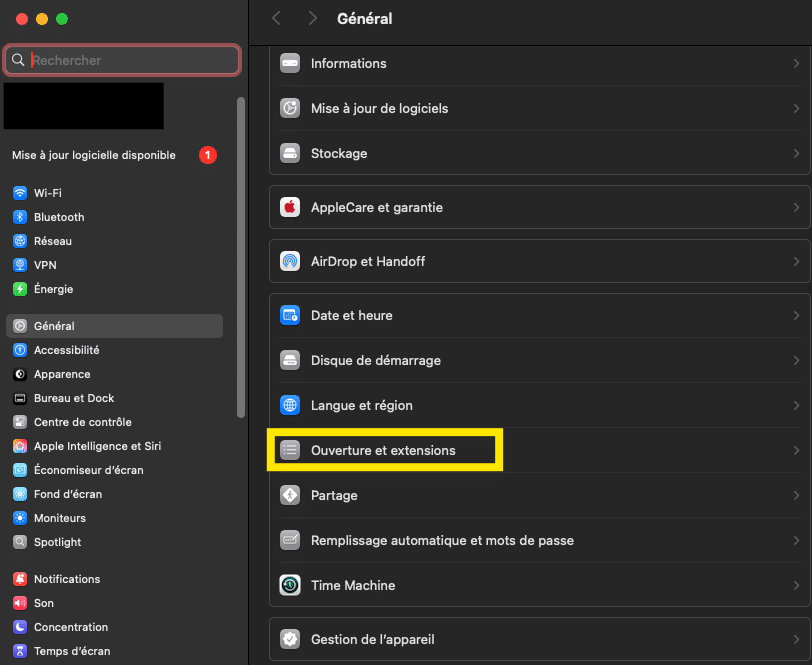This screenshot has height=665, width=812.
Task: Click Mise à jour logicielle disponible
Action: 94,155
